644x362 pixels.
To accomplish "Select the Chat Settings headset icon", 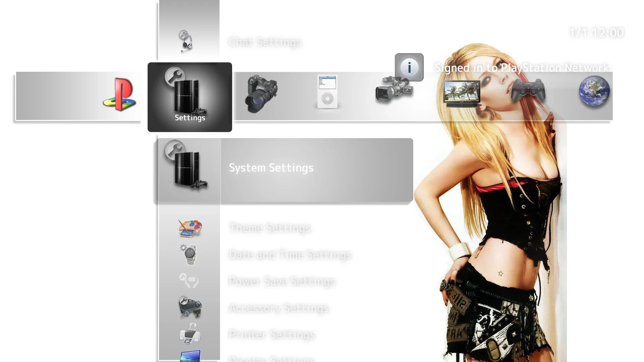I will (x=185, y=41).
